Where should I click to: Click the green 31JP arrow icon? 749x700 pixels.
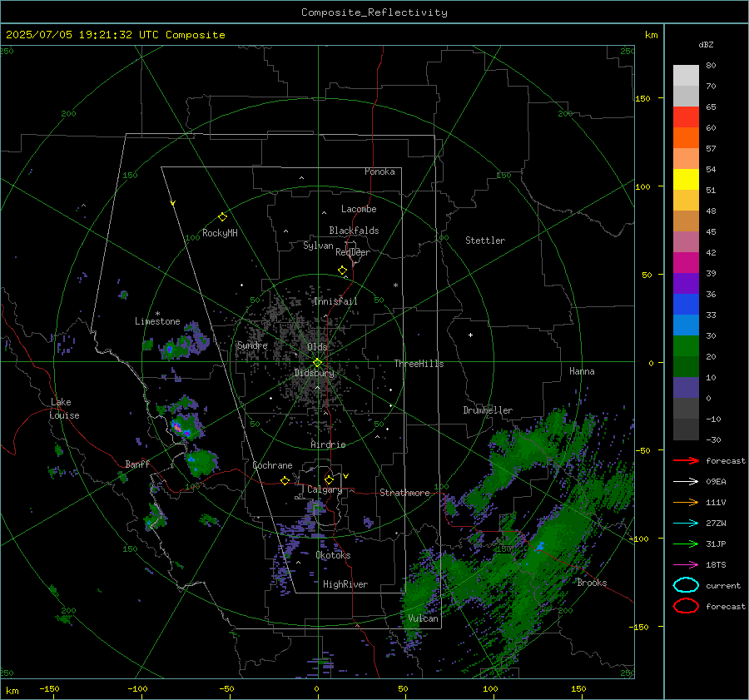click(686, 544)
